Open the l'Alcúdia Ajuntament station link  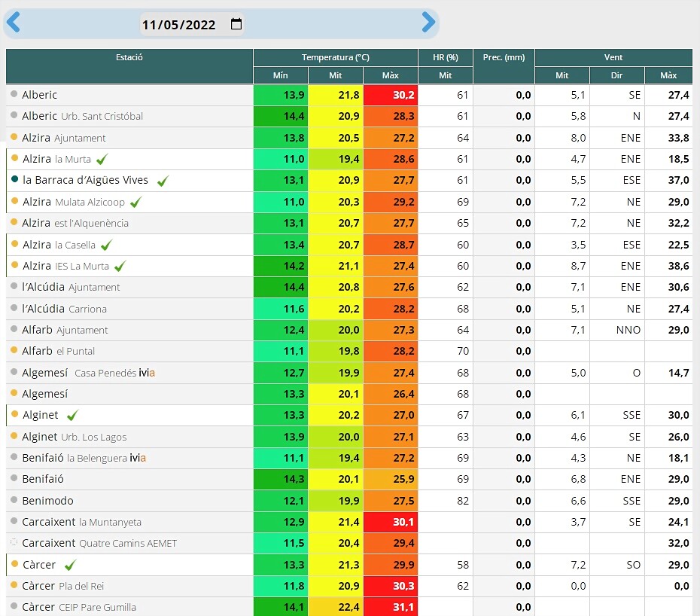pos(71,287)
